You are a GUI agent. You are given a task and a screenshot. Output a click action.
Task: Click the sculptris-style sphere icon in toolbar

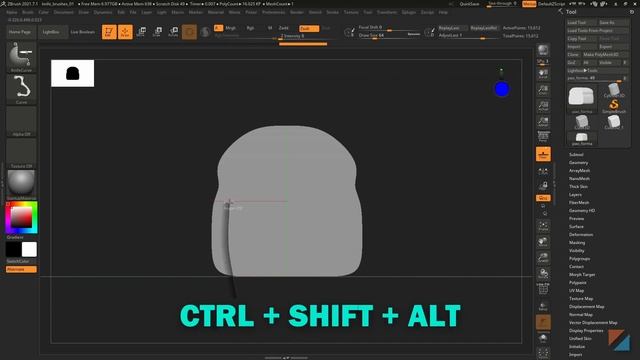click(205, 32)
